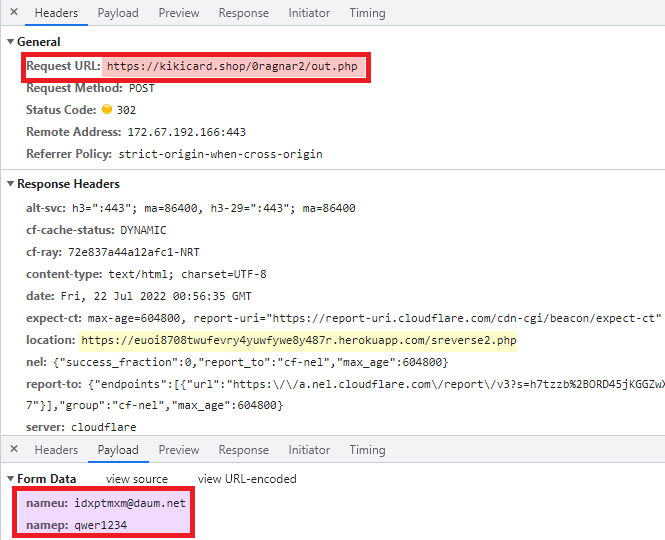The image size is (665, 540).
Task: Open the Timing tab in lower panel
Action: pyautogui.click(x=368, y=450)
